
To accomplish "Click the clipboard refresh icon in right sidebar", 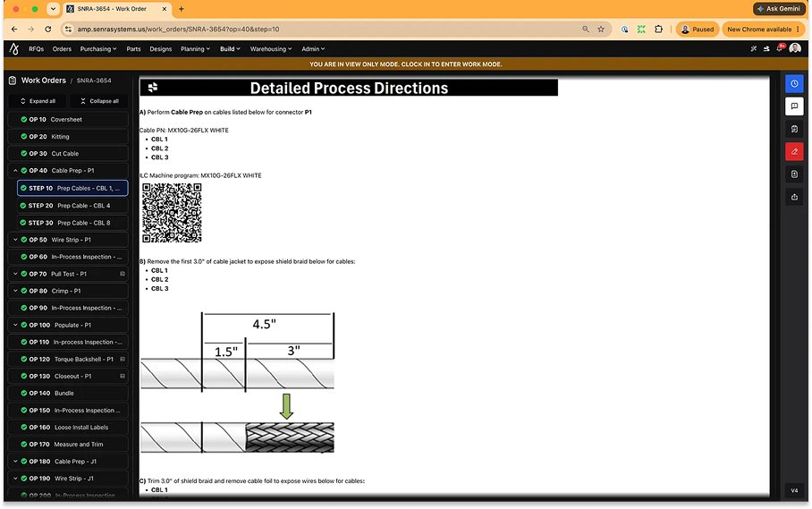I will (794, 129).
